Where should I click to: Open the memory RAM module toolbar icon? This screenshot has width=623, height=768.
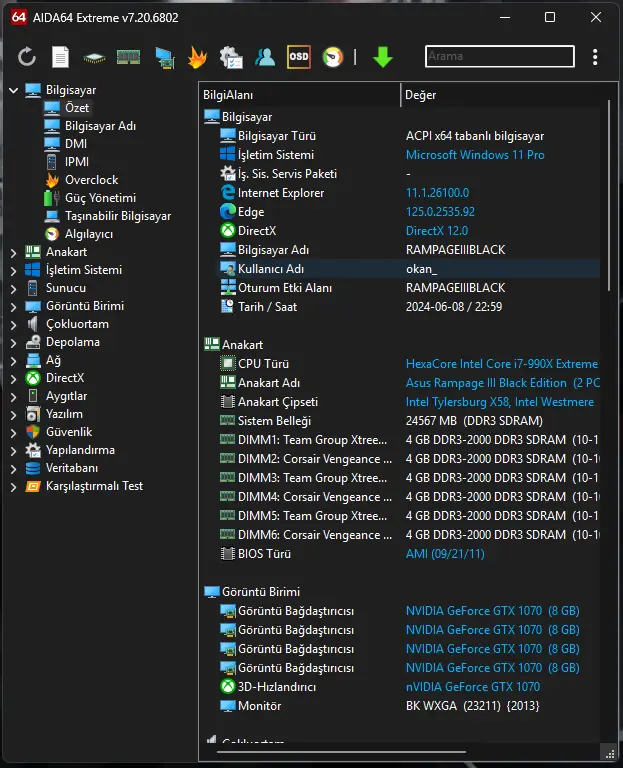coord(128,57)
